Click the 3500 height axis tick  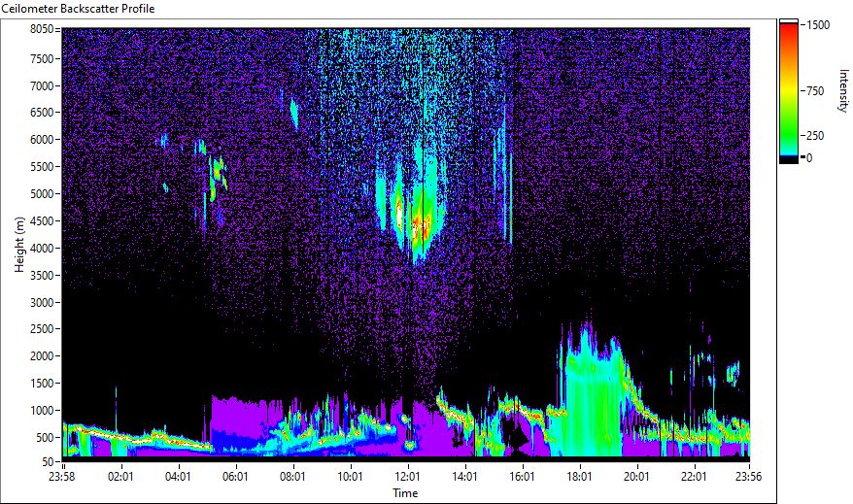pos(42,276)
